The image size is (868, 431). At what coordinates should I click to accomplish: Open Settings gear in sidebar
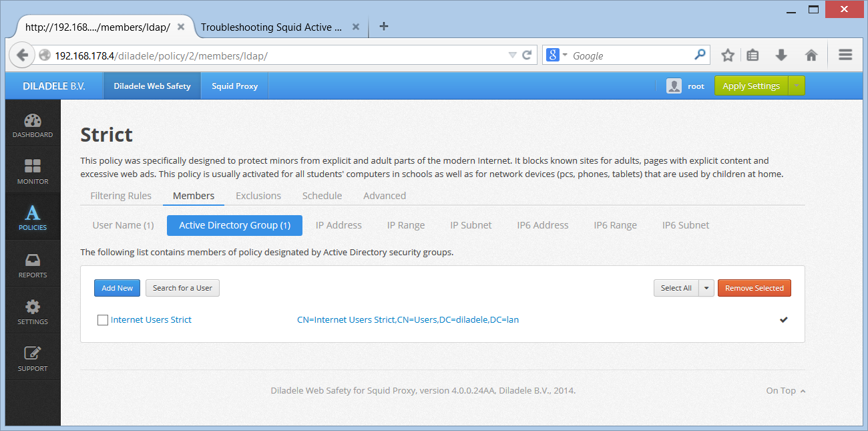[33, 312]
